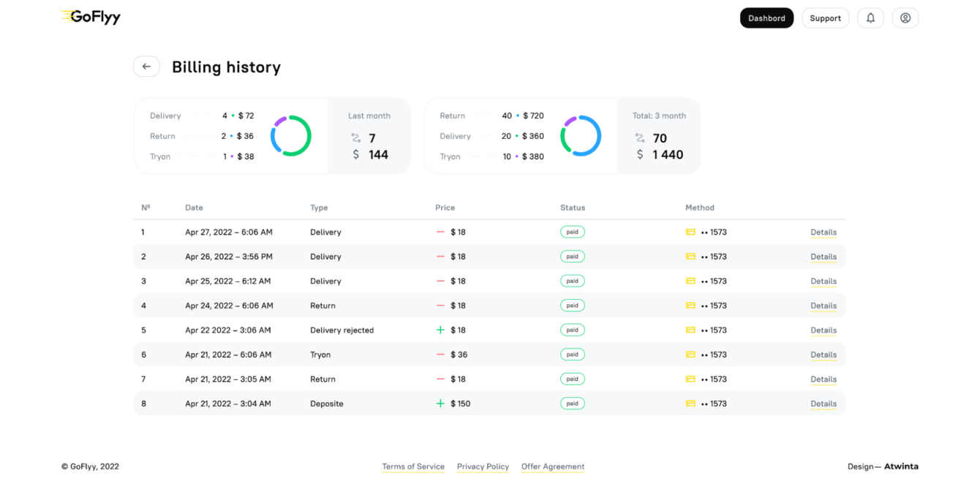Click the credit card icon in row 1
980x484 pixels.
[690, 232]
